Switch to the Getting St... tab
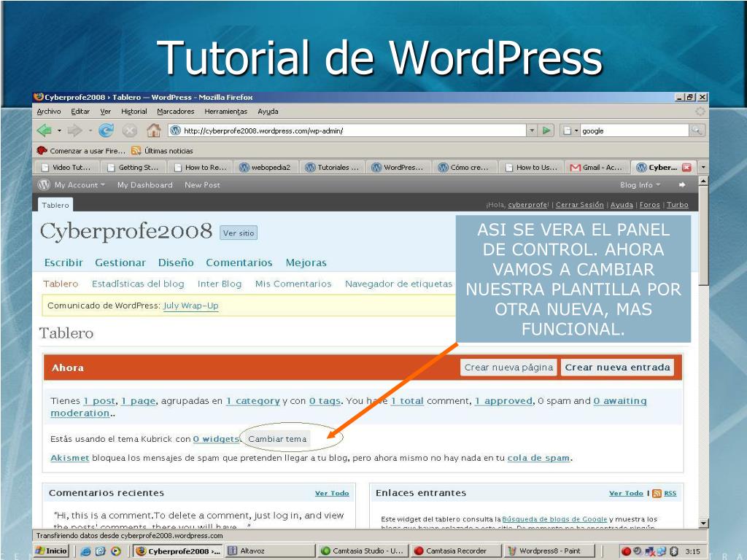This screenshot has height=560, width=747. (x=133, y=168)
